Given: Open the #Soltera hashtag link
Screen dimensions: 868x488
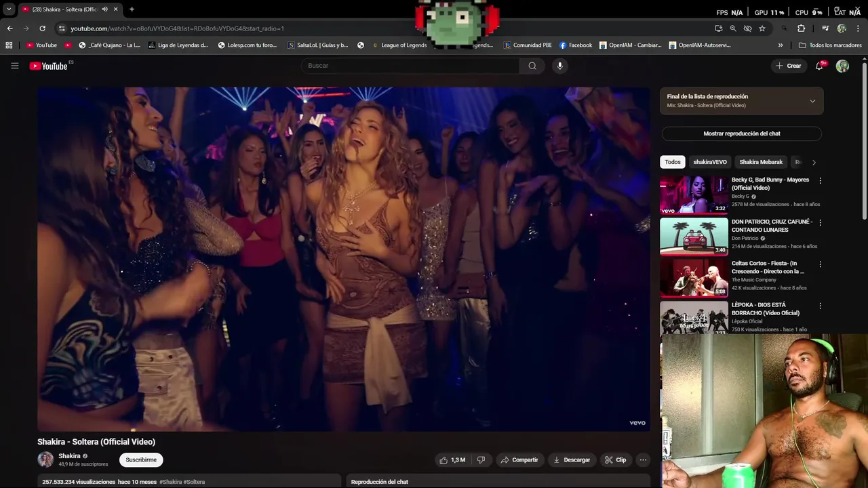Looking at the screenshot, I should (194, 482).
